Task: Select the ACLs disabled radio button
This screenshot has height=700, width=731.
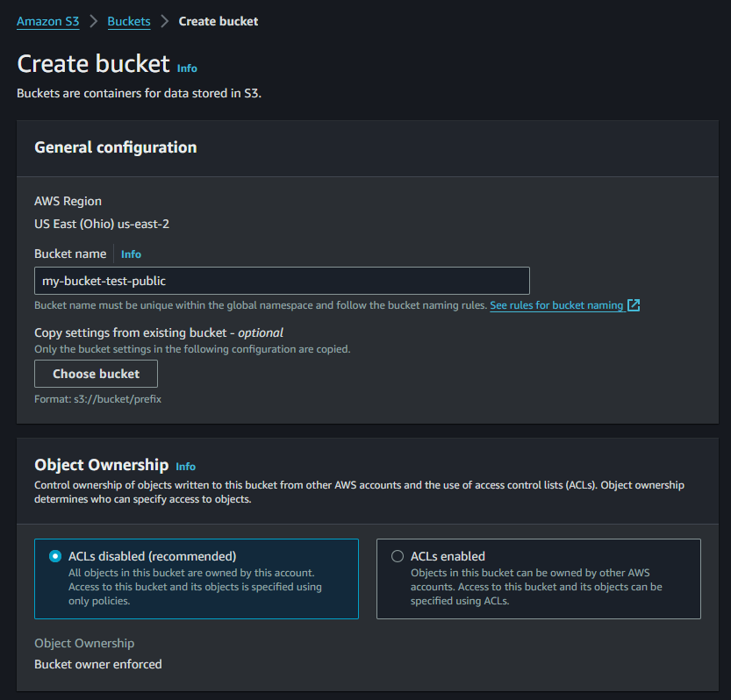Action: point(55,556)
